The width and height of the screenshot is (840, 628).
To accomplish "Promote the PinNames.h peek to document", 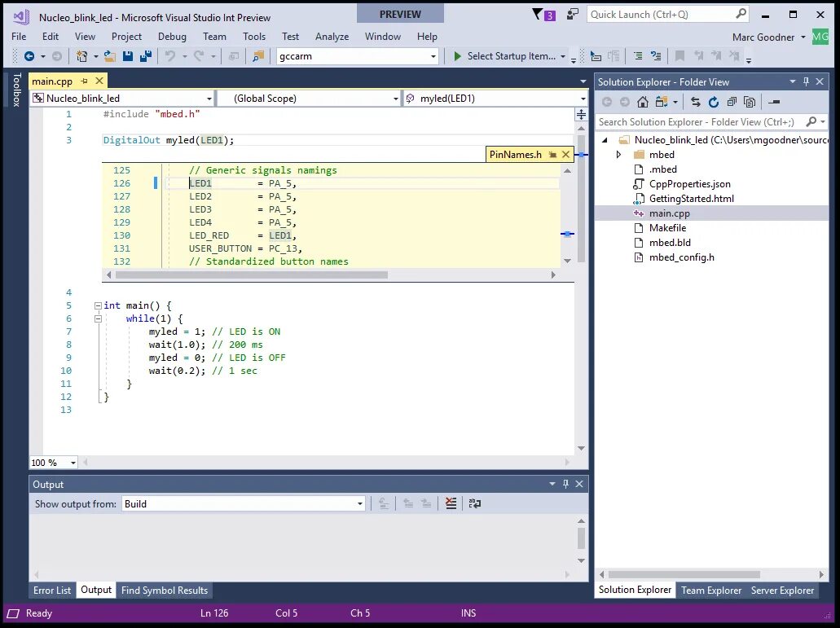I will click(552, 155).
